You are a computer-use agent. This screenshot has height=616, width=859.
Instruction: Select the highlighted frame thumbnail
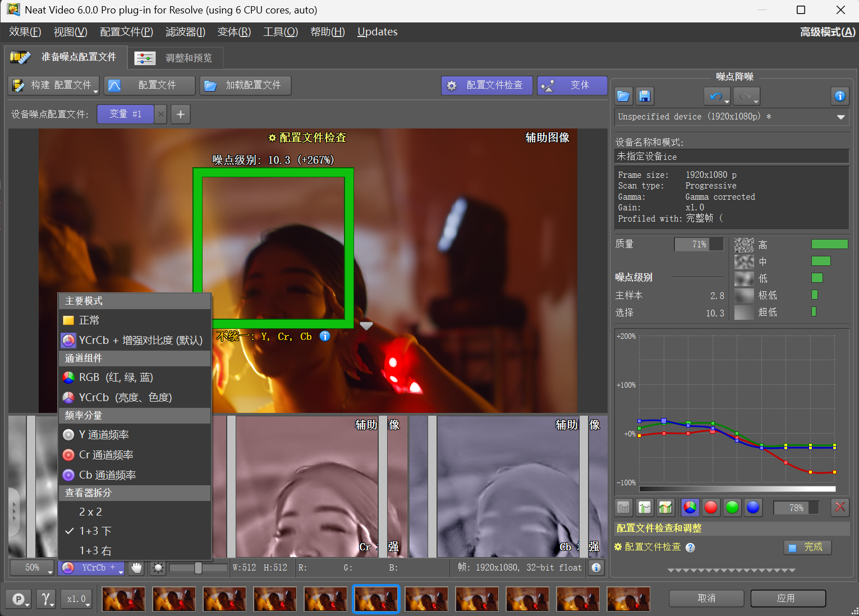click(376, 599)
